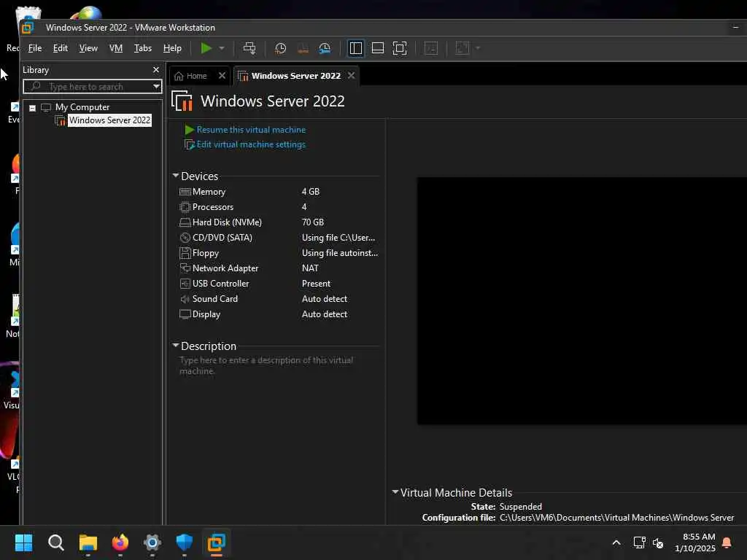This screenshot has width=747, height=560.
Task: Click the 'Suspended' state value
Action: coord(520,507)
